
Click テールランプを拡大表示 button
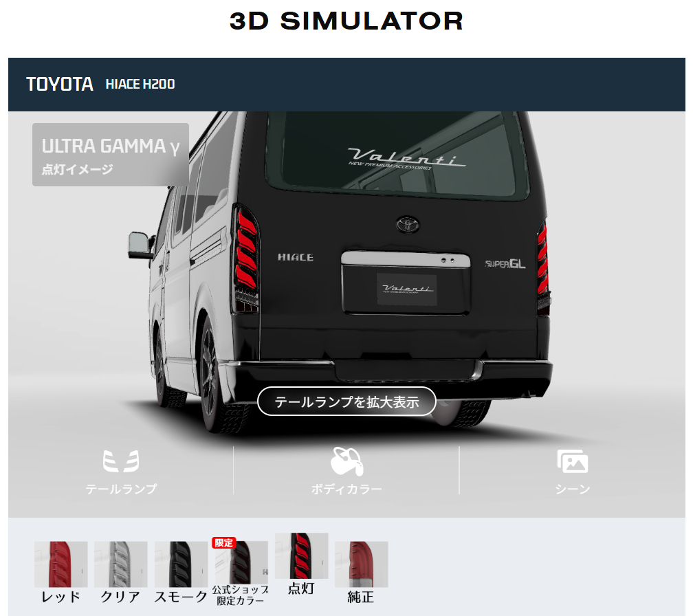point(346,402)
